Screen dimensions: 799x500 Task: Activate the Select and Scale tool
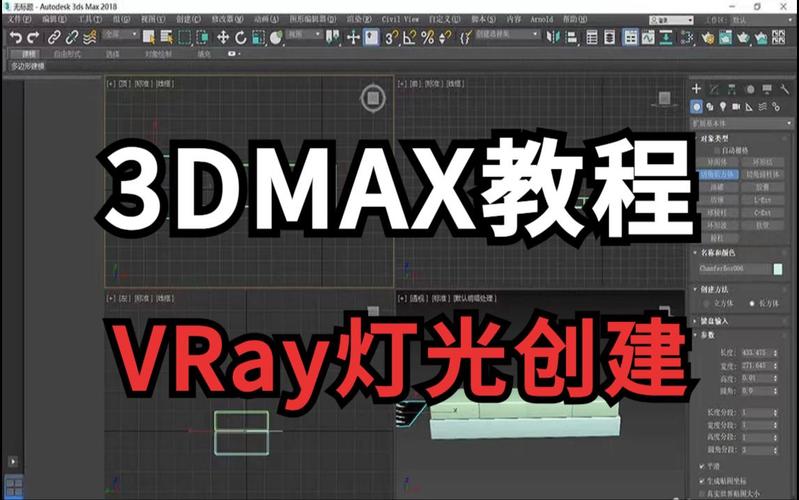(x=258, y=37)
